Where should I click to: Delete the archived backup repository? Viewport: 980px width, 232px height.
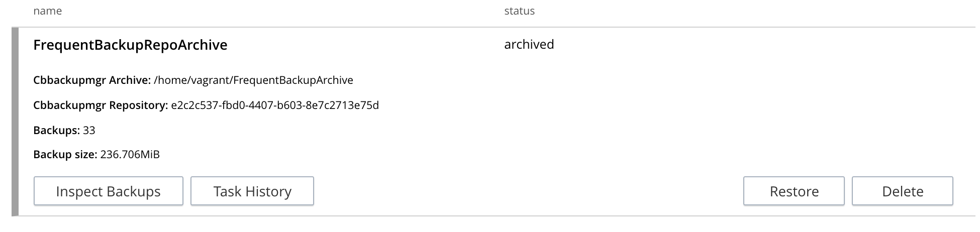[x=902, y=191]
